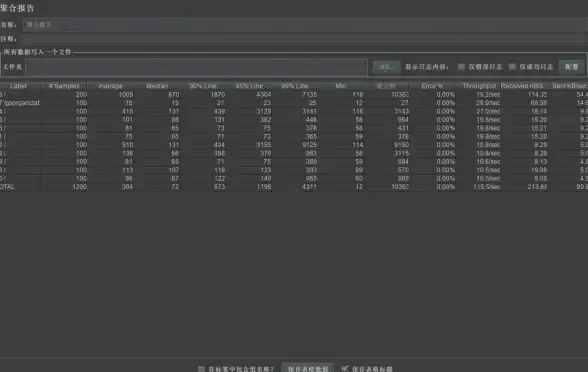The image size is (588, 372).
Task: Click the Received KB/s column header
Action: point(522,86)
